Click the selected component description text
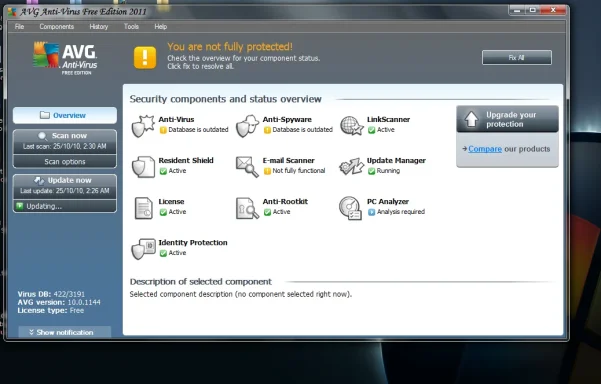 tap(241, 294)
